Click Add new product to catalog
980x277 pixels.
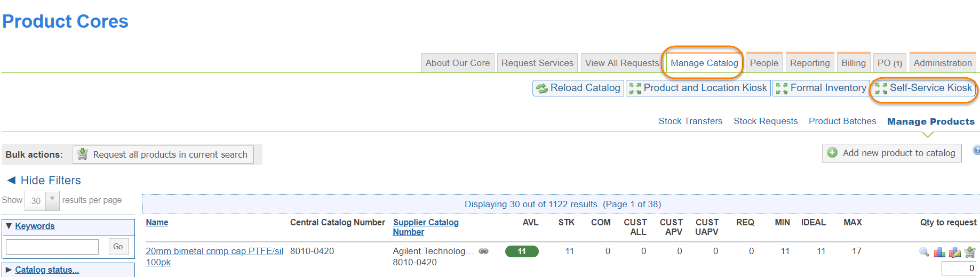tap(891, 153)
